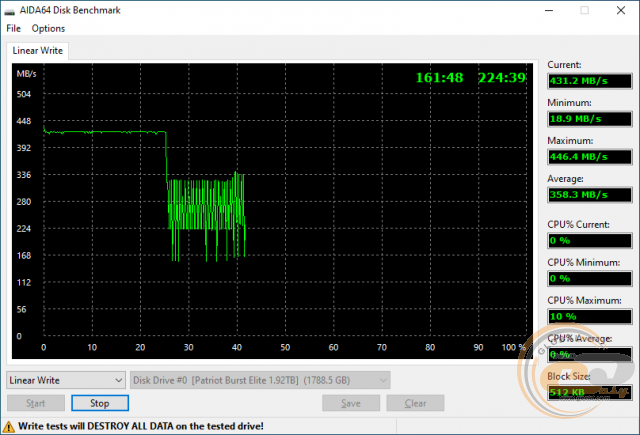
Task: Expand the Linear Write test type dropdown
Action: coord(66,380)
